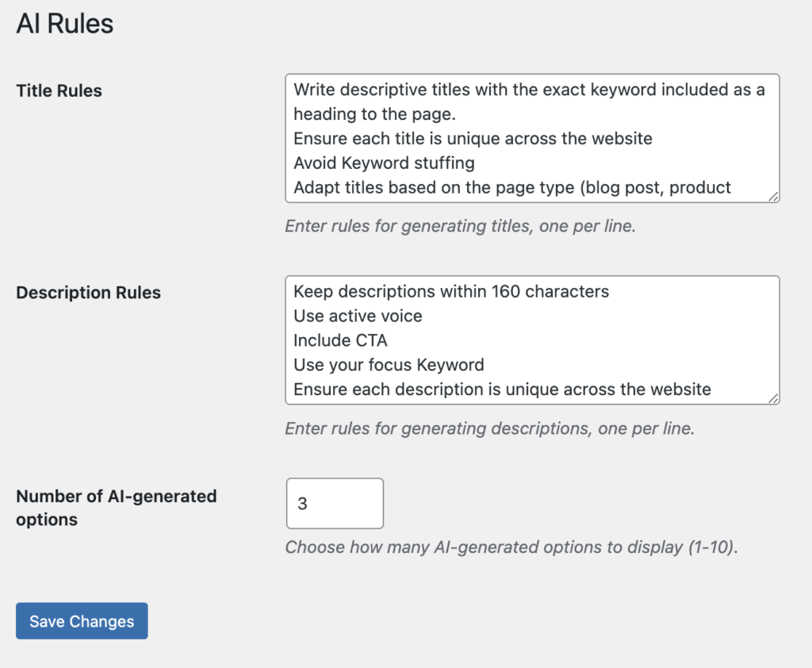The image size is (812, 668).
Task: Select the "Use your focus Keyword" line
Action: (389, 365)
